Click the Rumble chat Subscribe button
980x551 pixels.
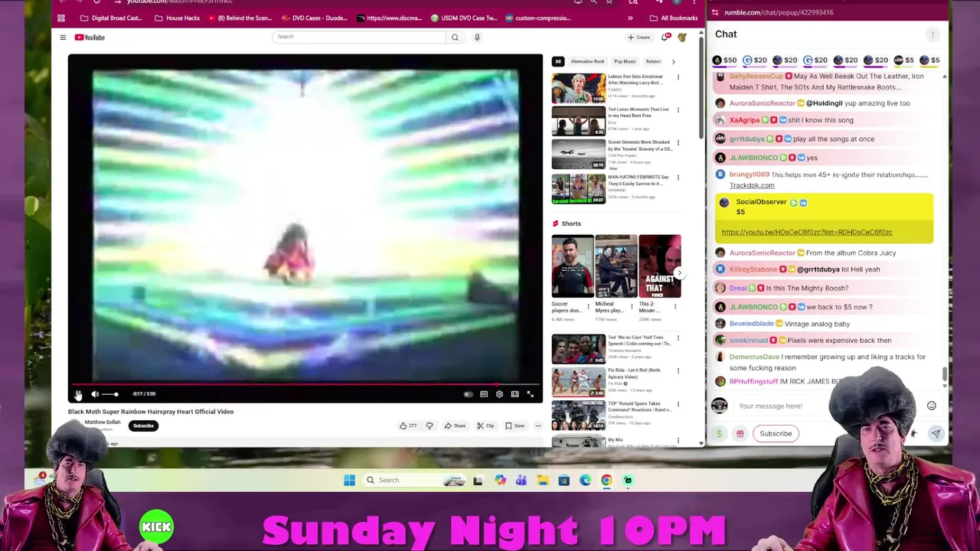pos(776,434)
